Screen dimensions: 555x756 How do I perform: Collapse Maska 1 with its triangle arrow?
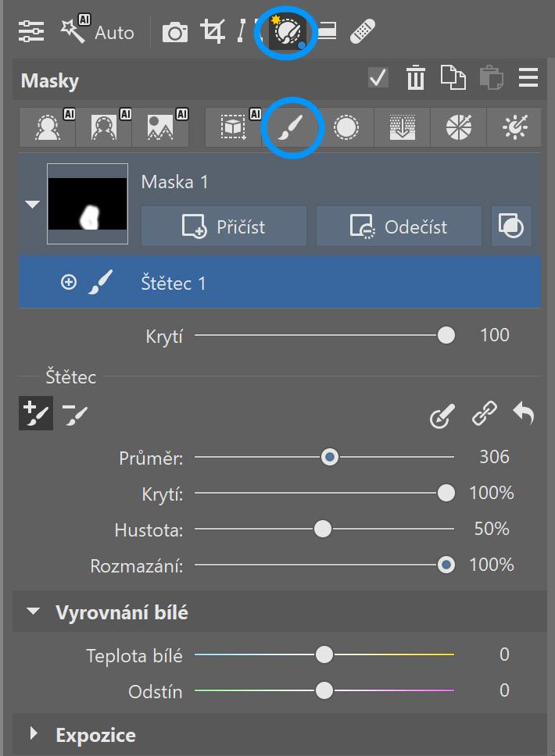(32, 205)
